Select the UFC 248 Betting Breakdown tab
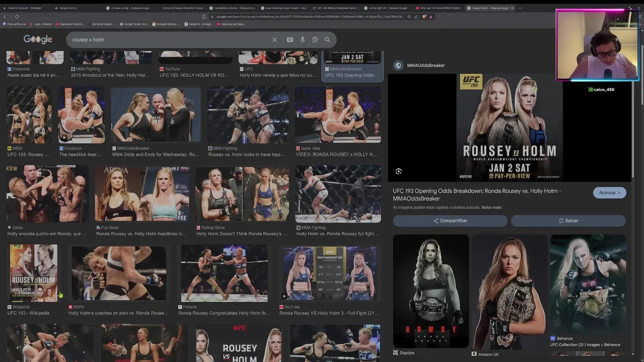644x362 pixels. click(x=335, y=8)
